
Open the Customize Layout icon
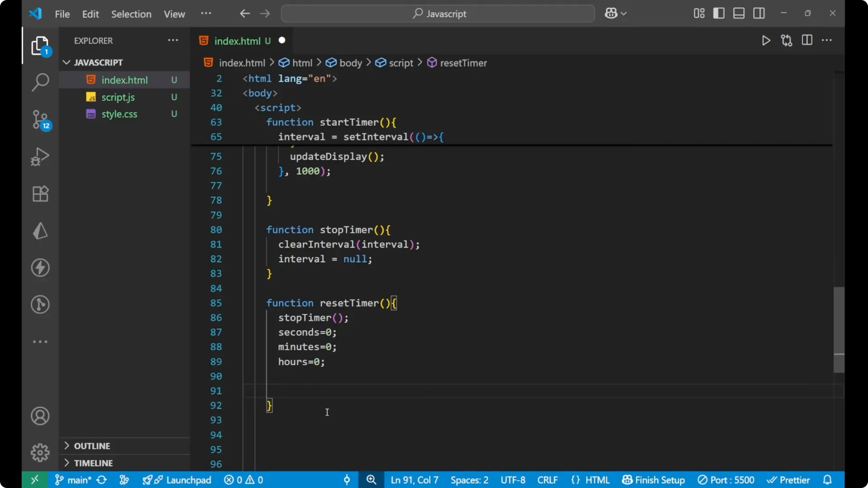point(698,13)
